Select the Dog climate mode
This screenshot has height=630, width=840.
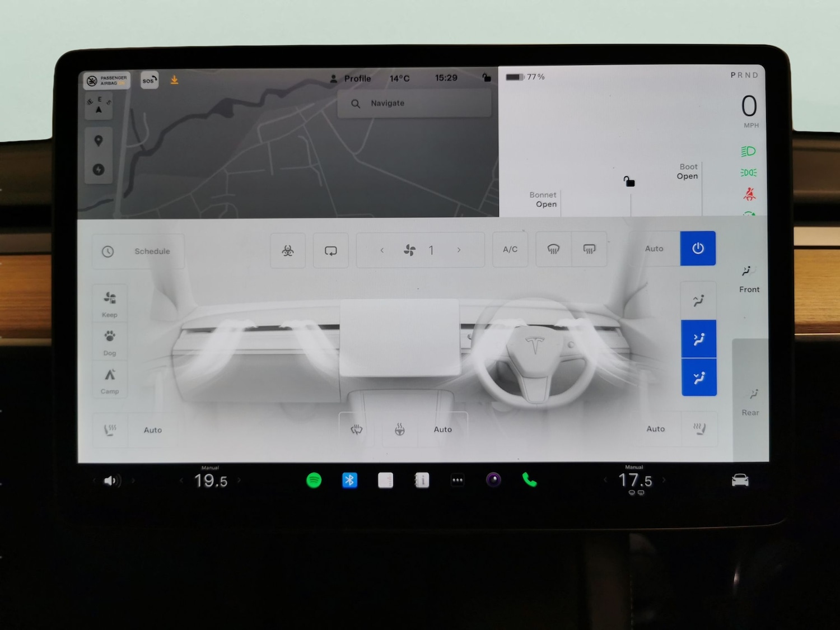click(110, 340)
